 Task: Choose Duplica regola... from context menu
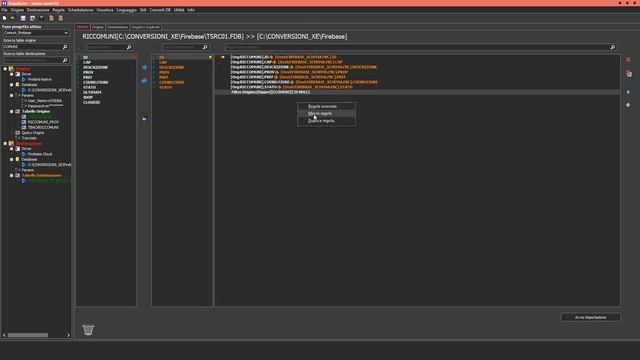click(327, 121)
